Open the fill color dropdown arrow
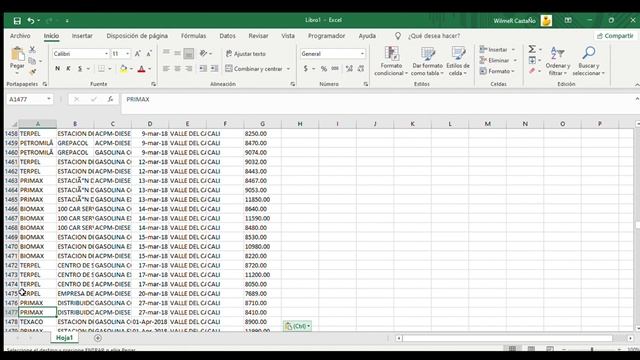 (131, 69)
